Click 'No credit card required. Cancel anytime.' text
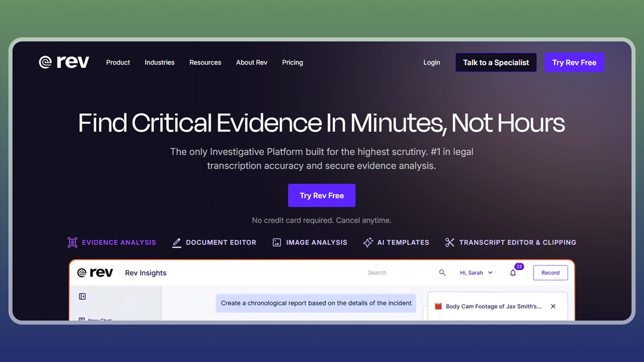Image resolution: width=644 pixels, height=362 pixels. click(x=322, y=220)
